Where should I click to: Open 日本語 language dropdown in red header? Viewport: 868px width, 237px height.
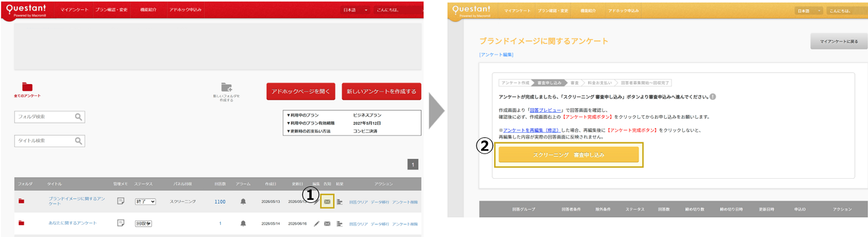pyautogui.click(x=356, y=11)
